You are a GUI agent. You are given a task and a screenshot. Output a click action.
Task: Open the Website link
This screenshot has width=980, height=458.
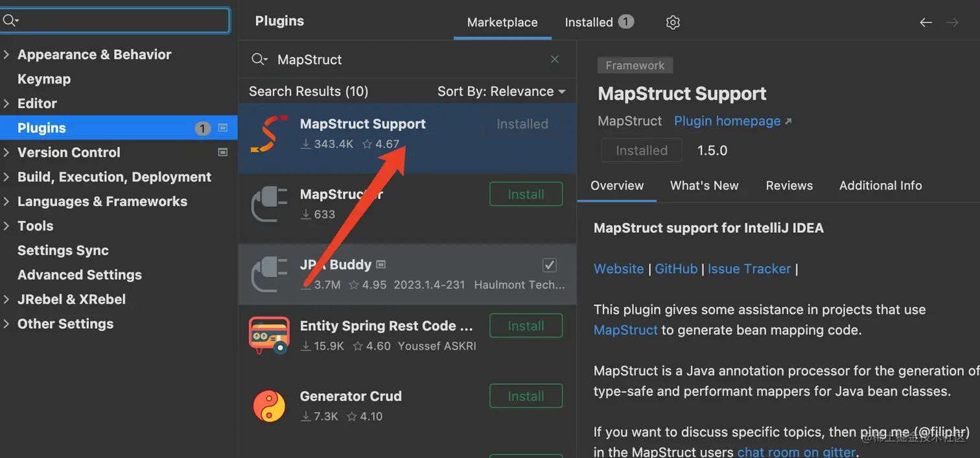tap(619, 269)
